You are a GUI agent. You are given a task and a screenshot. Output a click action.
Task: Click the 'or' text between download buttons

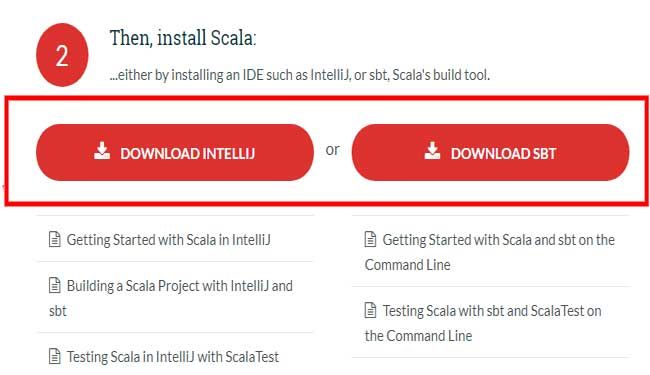click(x=332, y=150)
